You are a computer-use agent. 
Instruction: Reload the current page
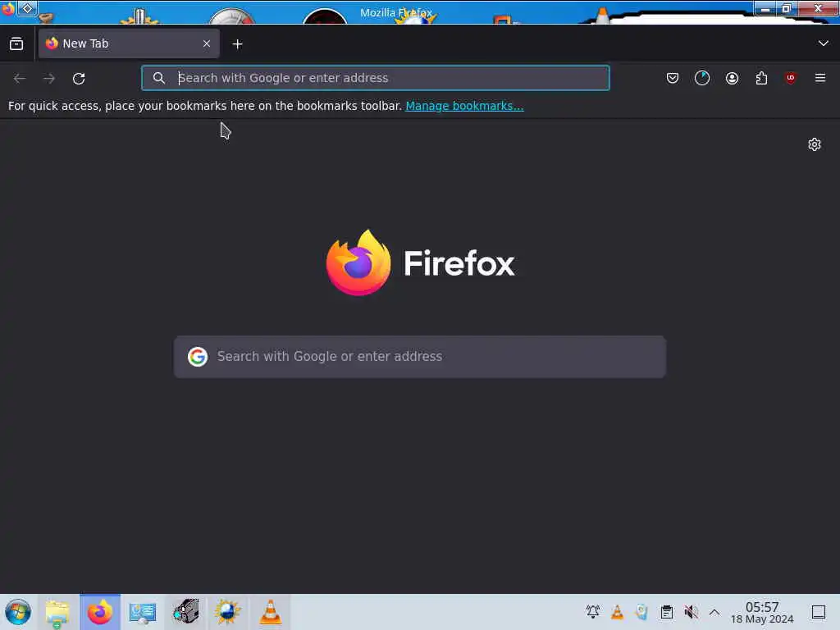point(79,78)
